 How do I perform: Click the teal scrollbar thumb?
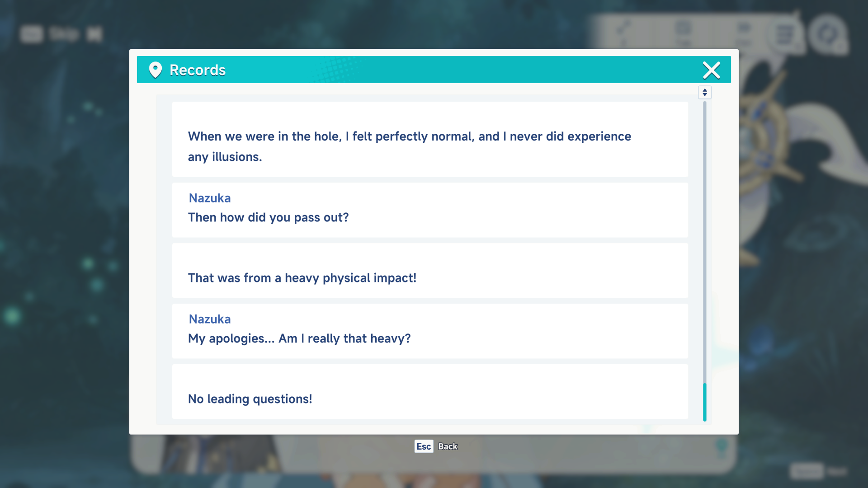[x=704, y=402]
